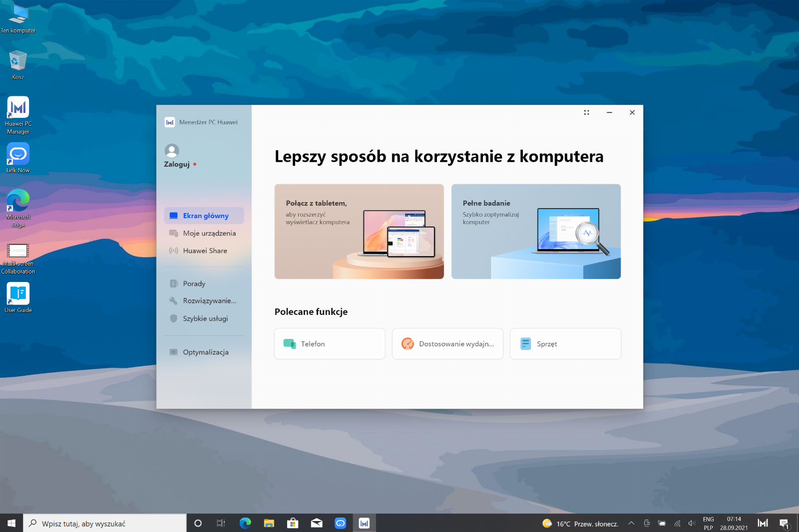This screenshot has height=532, width=799.
Task: Open the Windows Start menu
Action: click(x=11, y=523)
